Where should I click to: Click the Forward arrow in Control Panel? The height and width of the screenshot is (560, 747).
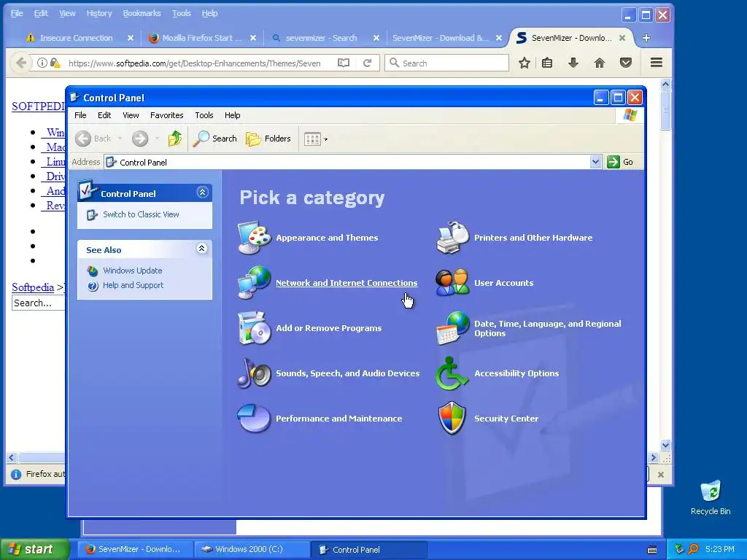(x=140, y=139)
